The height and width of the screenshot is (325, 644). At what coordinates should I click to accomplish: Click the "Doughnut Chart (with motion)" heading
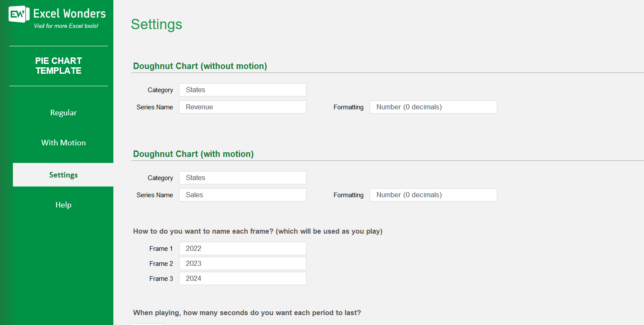click(194, 153)
